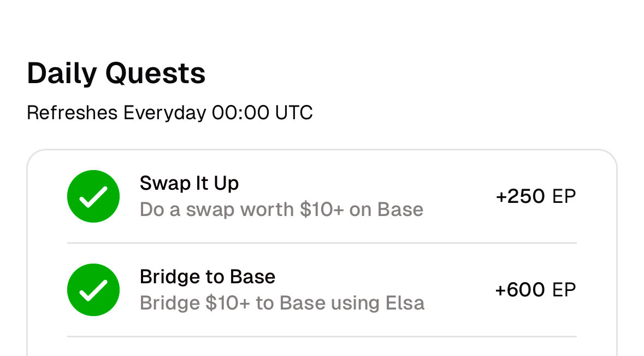Click the green checkmark for Bridge to Base
This screenshot has width=644, height=356.
93,290
